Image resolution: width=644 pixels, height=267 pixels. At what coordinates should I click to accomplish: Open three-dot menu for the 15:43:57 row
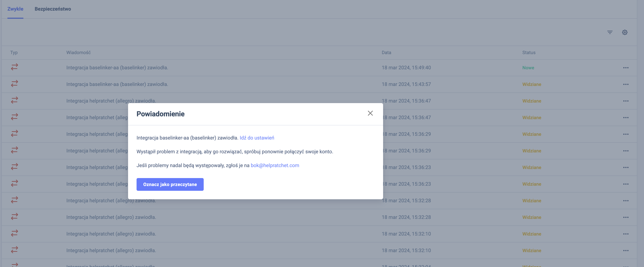[x=626, y=84]
